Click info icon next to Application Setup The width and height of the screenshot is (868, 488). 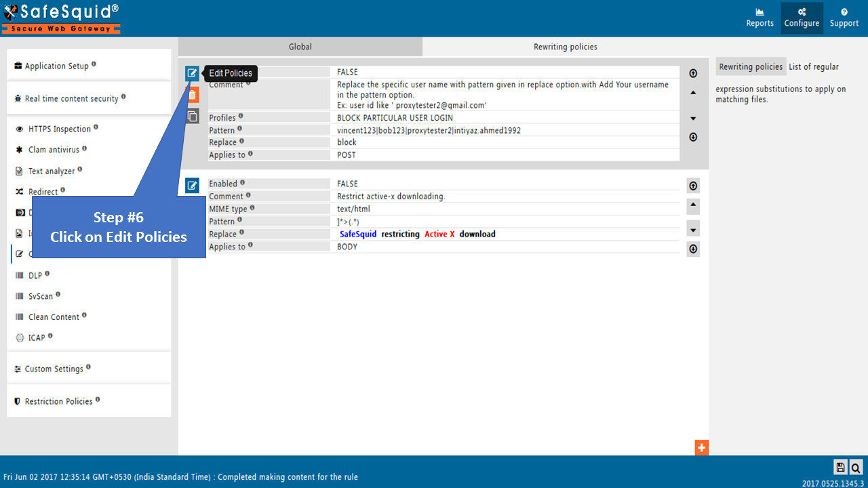(x=94, y=64)
